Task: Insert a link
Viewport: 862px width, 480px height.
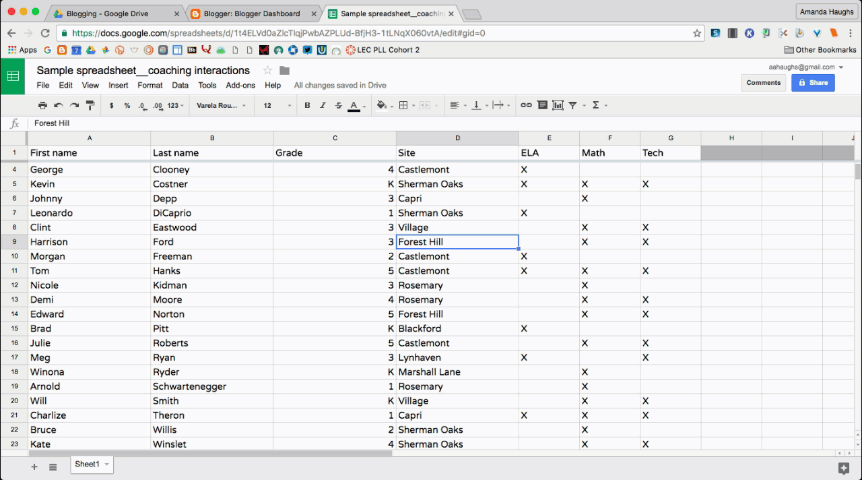Action: click(526, 105)
